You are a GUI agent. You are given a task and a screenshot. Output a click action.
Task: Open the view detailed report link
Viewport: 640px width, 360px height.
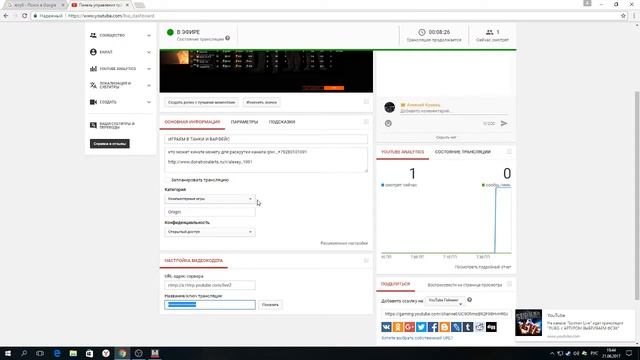(x=483, y=267)
